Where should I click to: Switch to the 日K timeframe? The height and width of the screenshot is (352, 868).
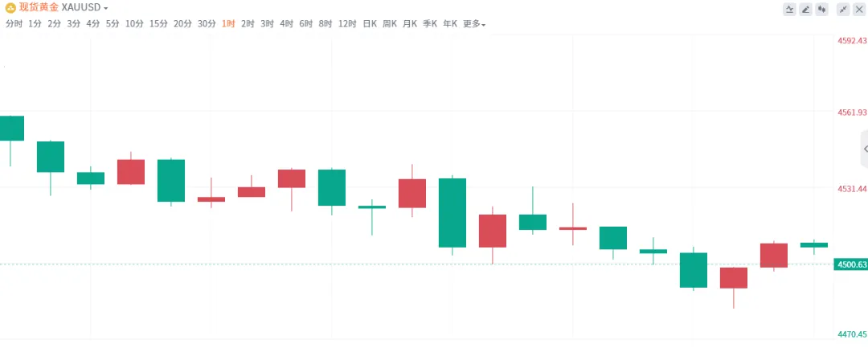pos(370,24)
